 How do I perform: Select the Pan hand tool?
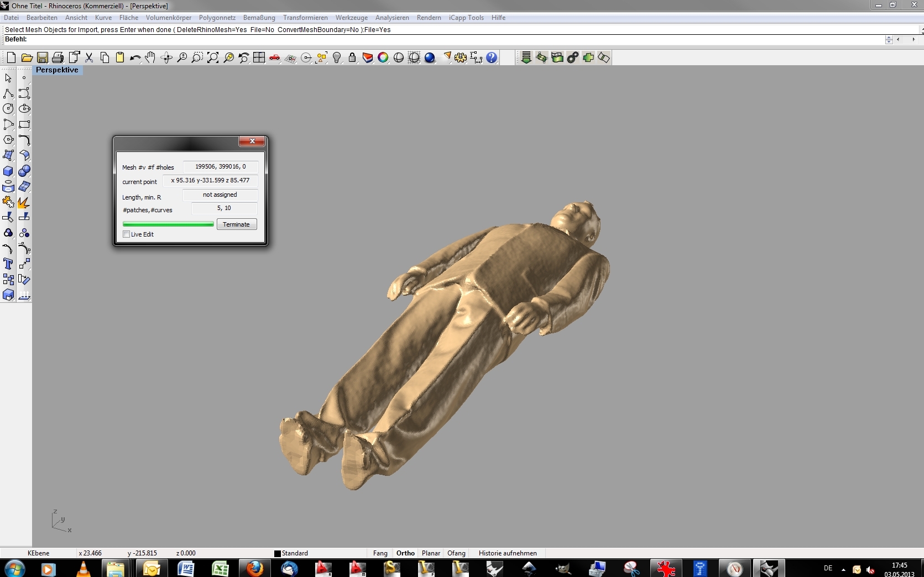coord(150,57)
